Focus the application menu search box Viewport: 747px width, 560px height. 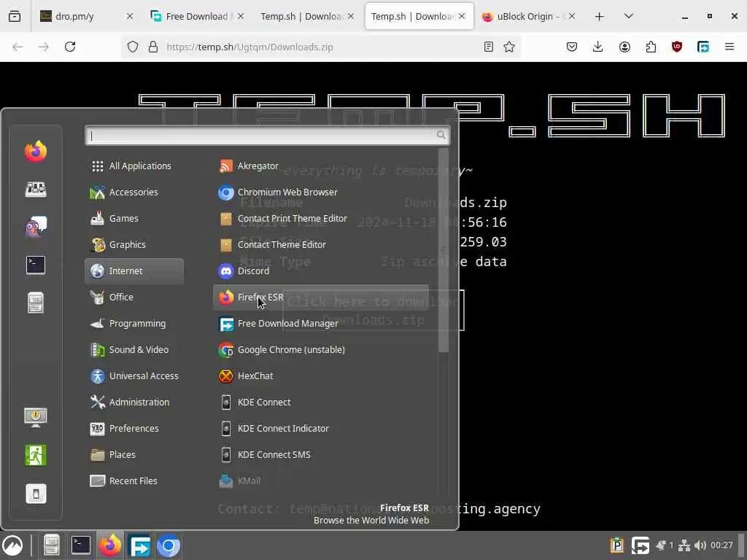(x=267, y=136)
